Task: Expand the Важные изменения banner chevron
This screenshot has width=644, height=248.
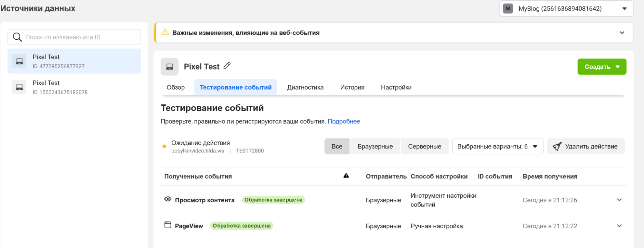Action: [x=622, y=33]
